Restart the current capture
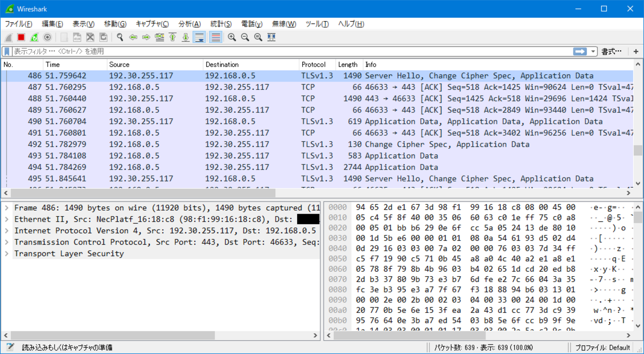The height and width of the screenshot is (354, 644). click(34, 37)
